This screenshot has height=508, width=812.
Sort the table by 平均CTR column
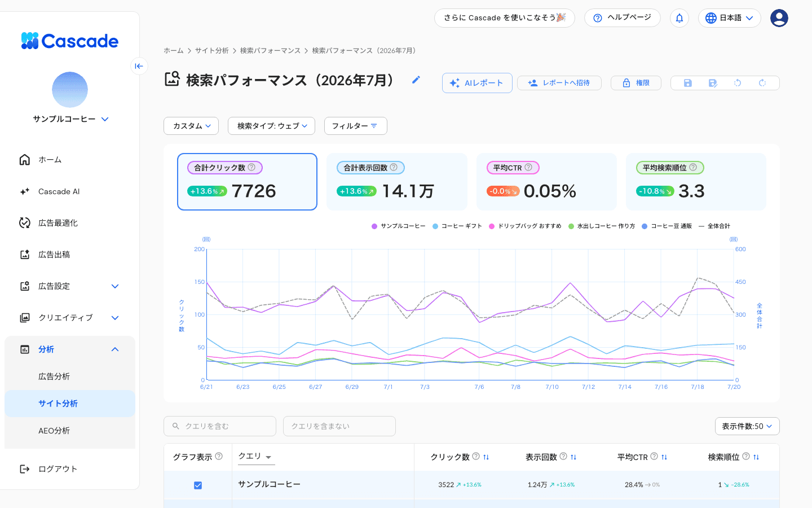(664, 457)
